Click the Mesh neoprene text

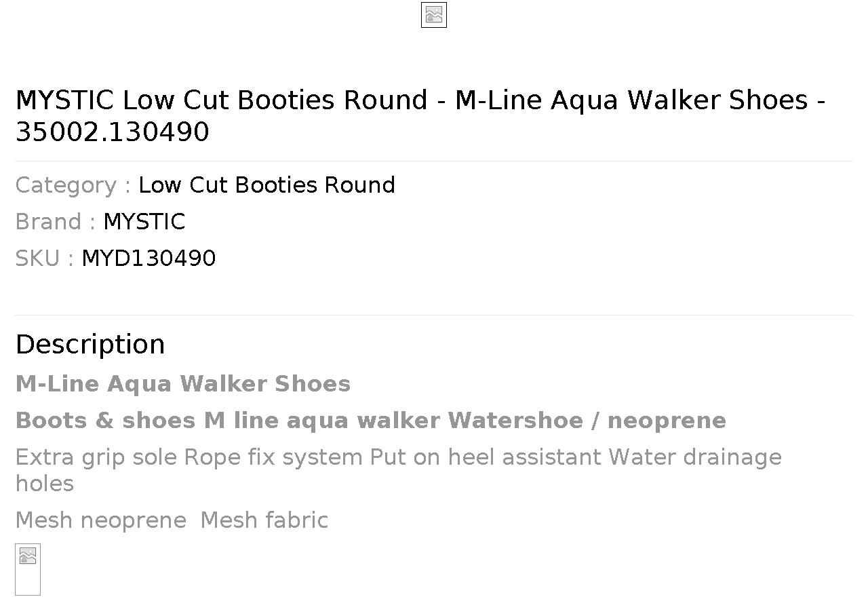tap(100, 520)
